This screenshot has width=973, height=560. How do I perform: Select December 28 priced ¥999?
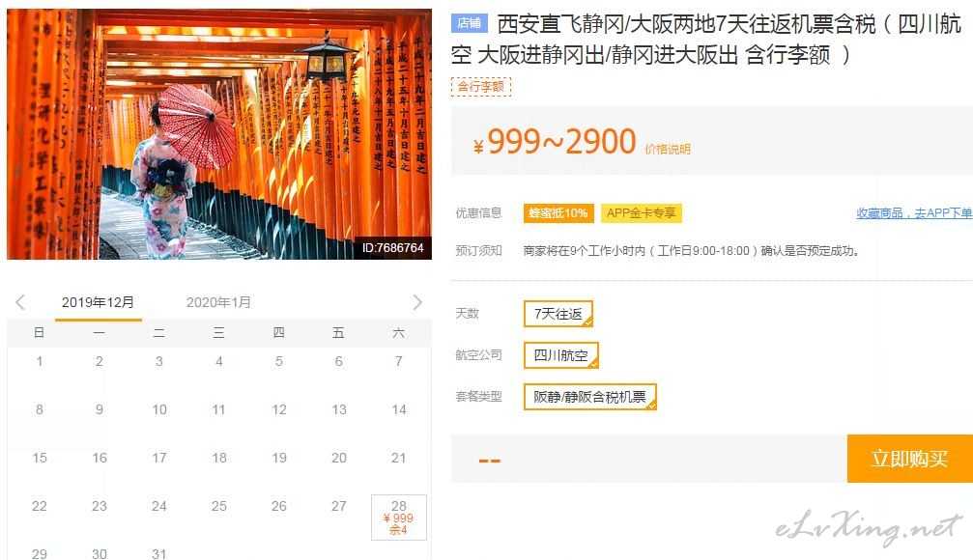[399, 518]
